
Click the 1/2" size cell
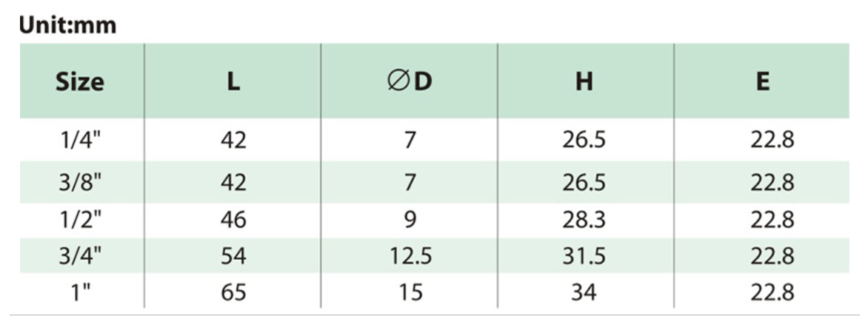click(x=80, y=220)
